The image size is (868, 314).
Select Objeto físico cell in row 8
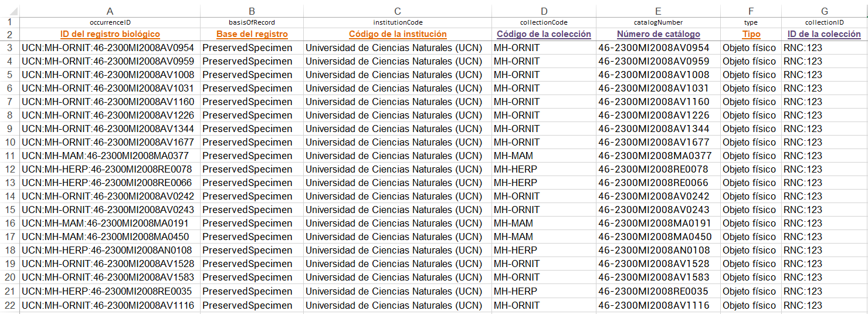coord(751,115)
